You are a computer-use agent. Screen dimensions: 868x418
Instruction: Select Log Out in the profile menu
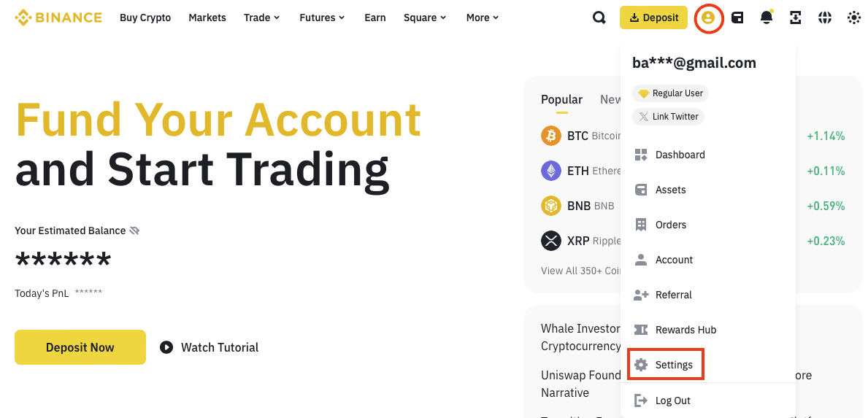click(x=672, y=400)
